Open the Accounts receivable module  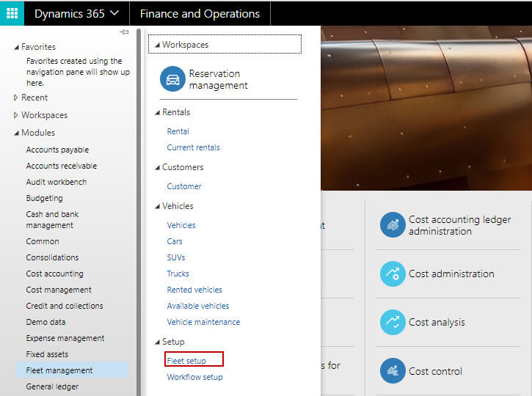(62, 166)
